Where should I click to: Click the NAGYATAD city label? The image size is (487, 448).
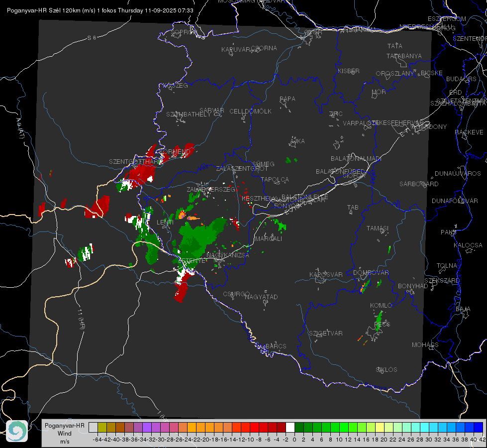[261, 297]
